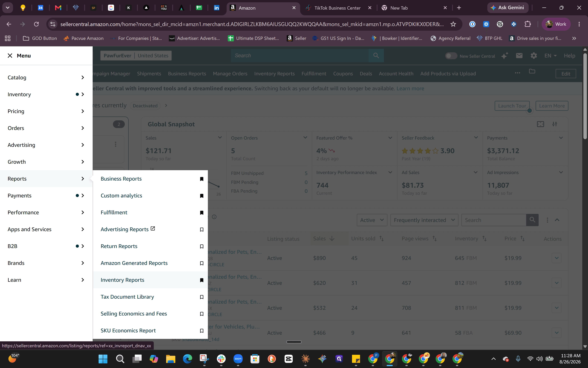Expand the Brands menu section
This screenshot has height=368, width=588.
pyautogui.click(x=46, y=263)
